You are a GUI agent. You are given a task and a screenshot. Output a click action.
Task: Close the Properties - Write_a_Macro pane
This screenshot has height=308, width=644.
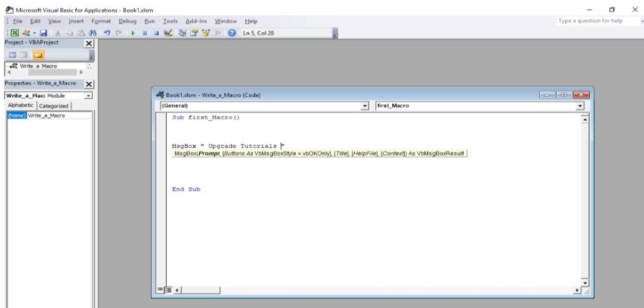tap(89, 84)
